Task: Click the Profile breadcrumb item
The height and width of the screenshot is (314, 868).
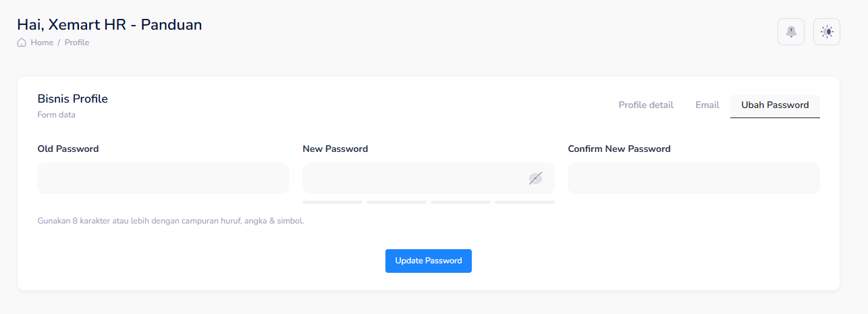Action: coord(77,43)
